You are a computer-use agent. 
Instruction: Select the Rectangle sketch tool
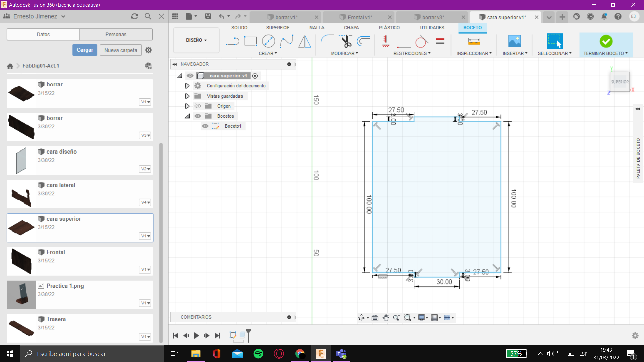pos(250,41)
